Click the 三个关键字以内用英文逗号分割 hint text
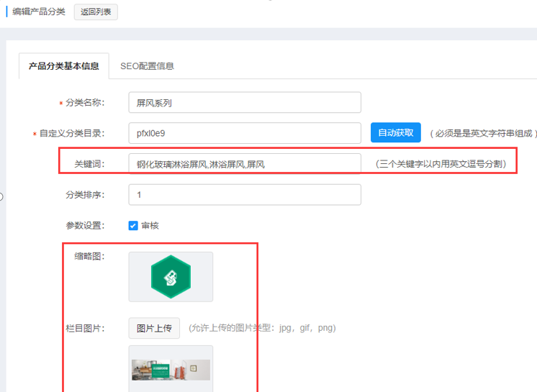This screenshot has height=392, width=537. click(x=441, y=164)
